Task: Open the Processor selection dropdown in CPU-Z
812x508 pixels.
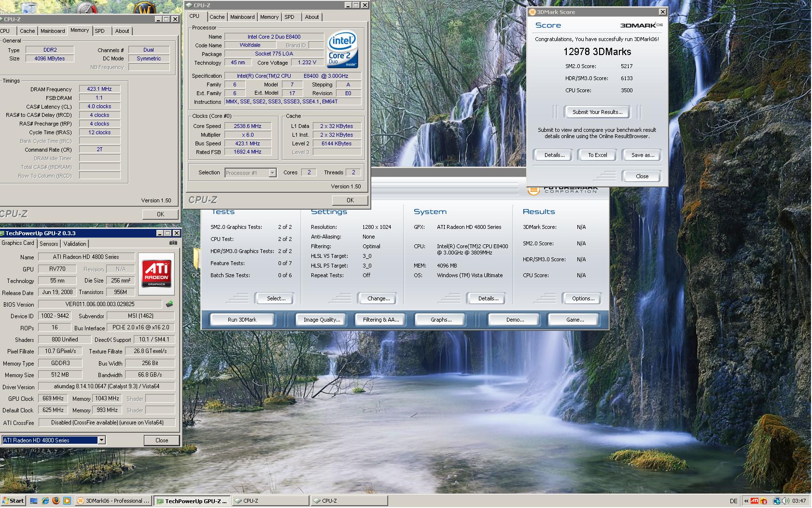Action: coord(272,173)
